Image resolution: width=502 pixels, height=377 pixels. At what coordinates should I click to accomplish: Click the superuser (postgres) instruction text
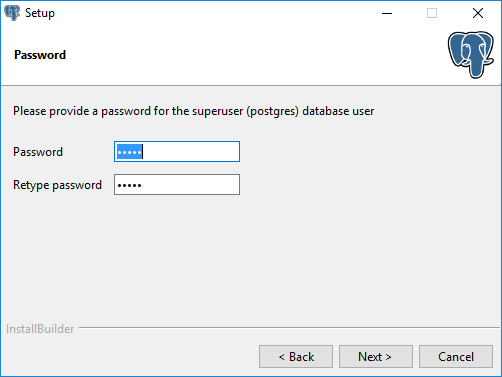click(x=193, y=111)
